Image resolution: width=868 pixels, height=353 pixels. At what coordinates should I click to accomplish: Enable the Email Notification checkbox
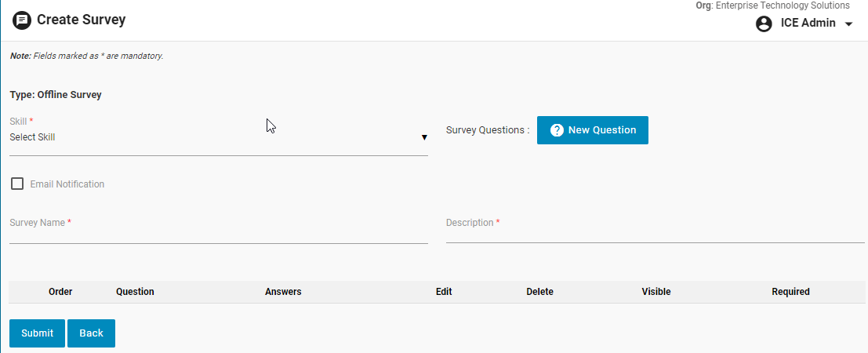17,184
